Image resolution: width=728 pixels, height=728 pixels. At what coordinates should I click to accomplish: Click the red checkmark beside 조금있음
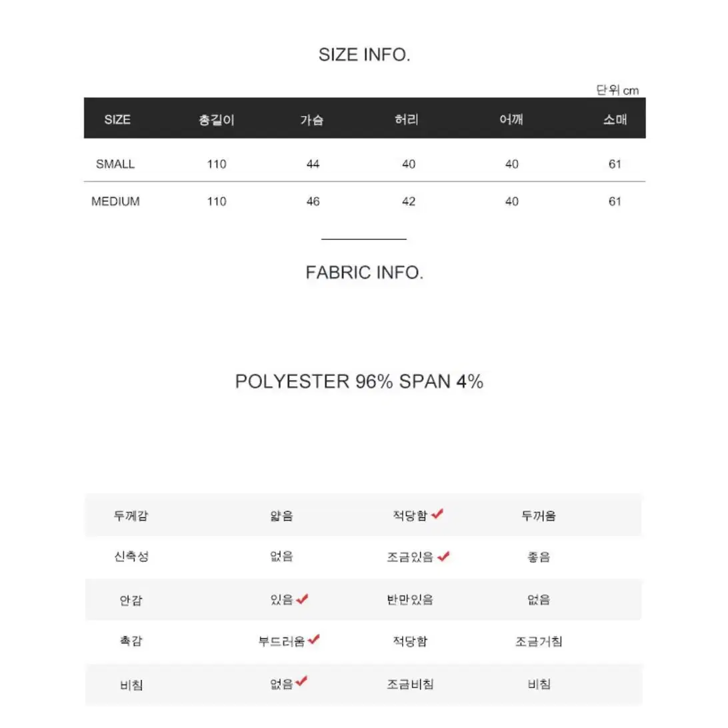pyautogui.click(x=443, y=556)
